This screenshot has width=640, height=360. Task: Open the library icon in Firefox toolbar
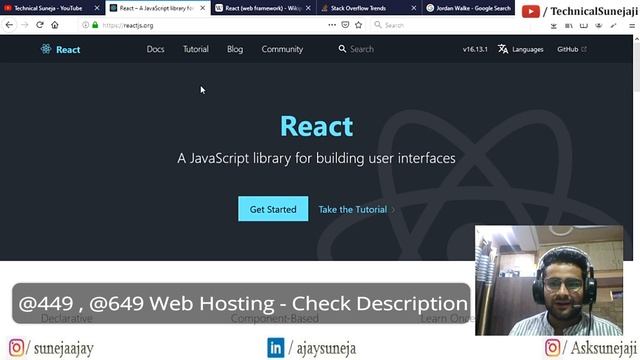pyautogui.click(x=569, y=26)
